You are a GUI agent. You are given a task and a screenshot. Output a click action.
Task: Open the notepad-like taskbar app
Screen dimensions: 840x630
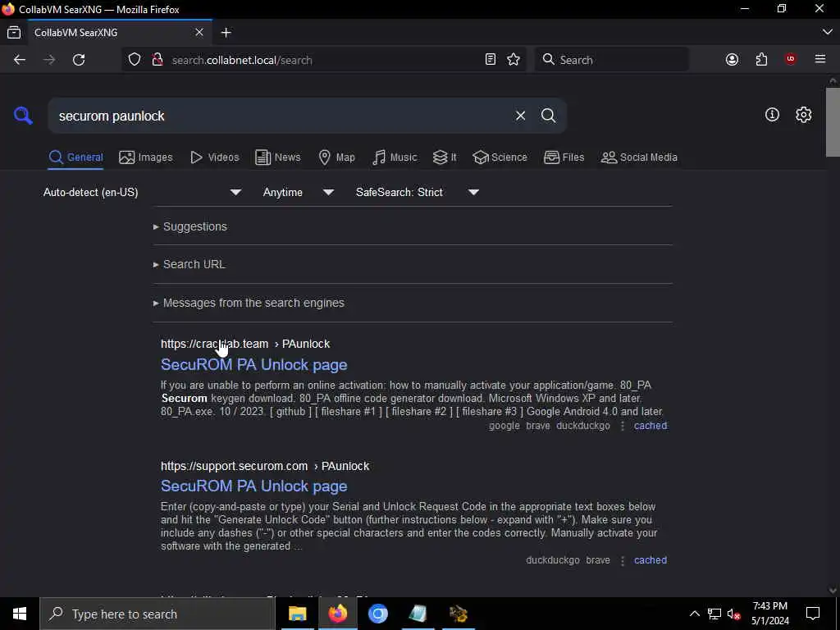pos(418,614)
